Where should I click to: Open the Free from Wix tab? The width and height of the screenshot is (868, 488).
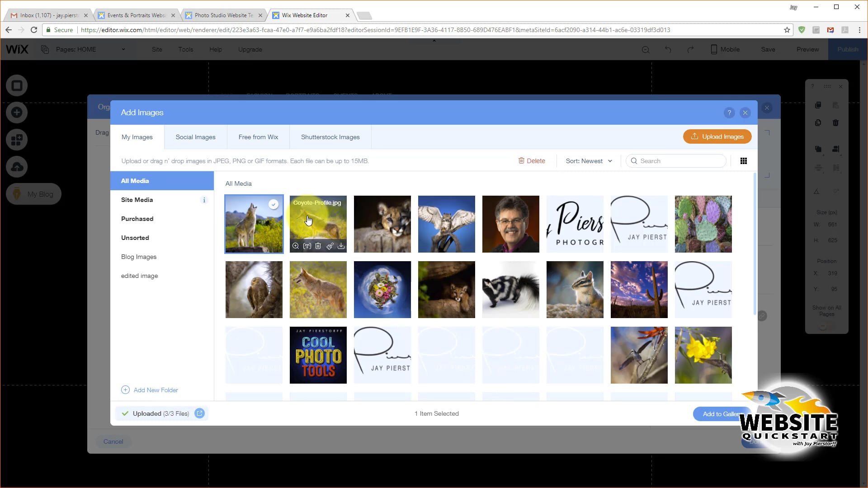click(x=258, y=137)
